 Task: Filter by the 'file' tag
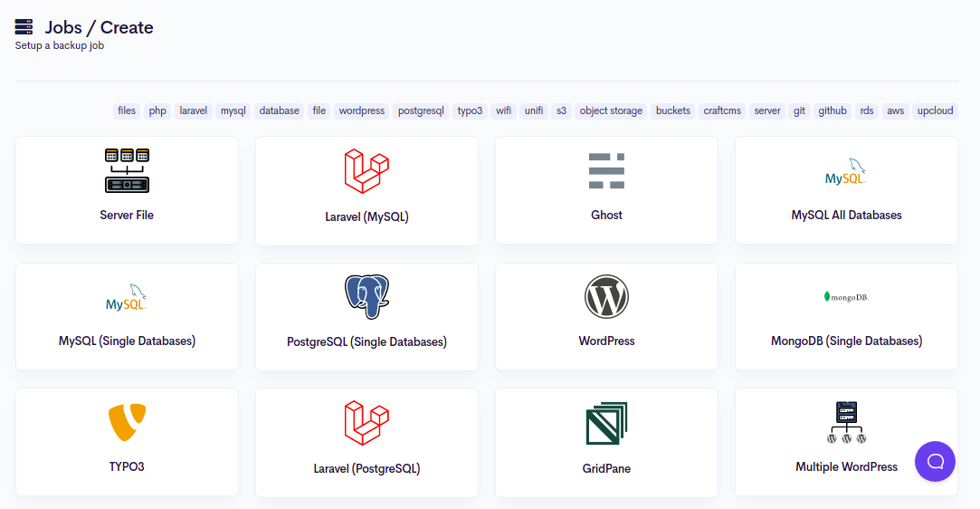point(319,110)
